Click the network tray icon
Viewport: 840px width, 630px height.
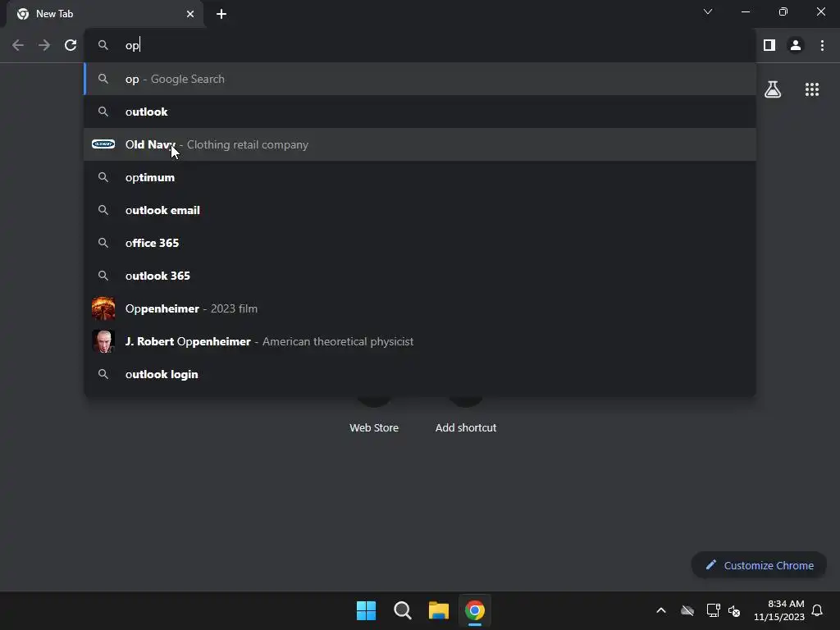(713, 610)
